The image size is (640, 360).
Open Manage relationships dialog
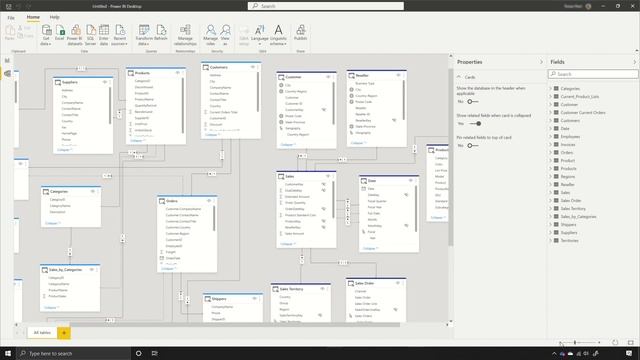tap(185, 35)
